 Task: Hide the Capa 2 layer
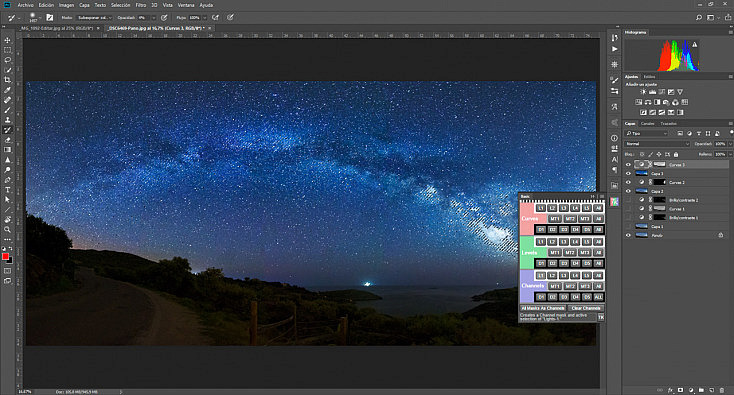point(628,191)
